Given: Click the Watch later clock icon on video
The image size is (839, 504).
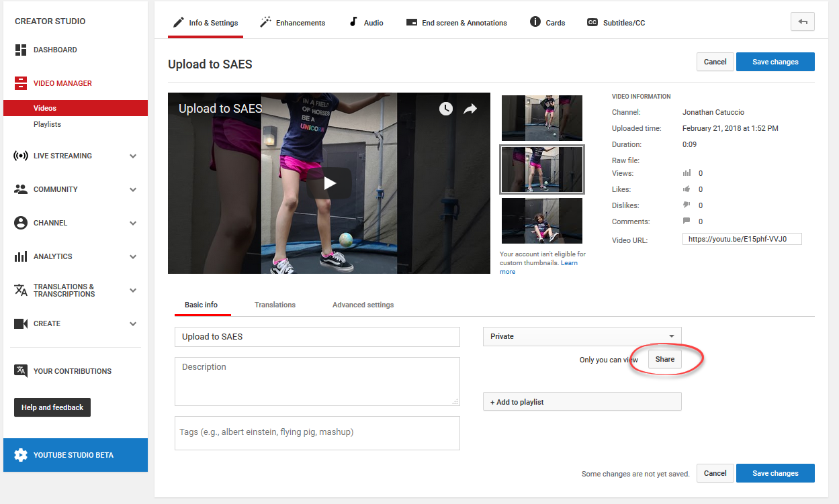Looking at the screenshot, I should [x=446, y=109].
